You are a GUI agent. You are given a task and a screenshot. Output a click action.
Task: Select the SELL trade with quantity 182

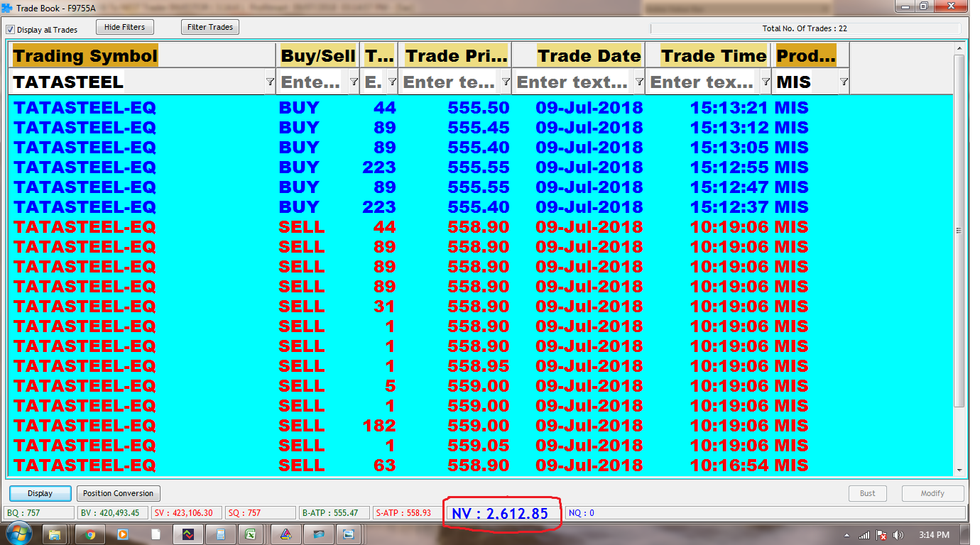click(x=481, y=426)
